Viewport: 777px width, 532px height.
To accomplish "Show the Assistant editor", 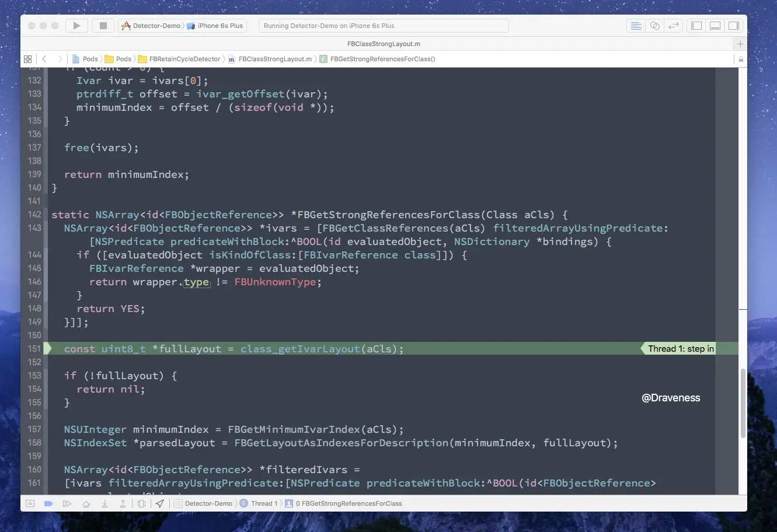I will tap(654, 26).
